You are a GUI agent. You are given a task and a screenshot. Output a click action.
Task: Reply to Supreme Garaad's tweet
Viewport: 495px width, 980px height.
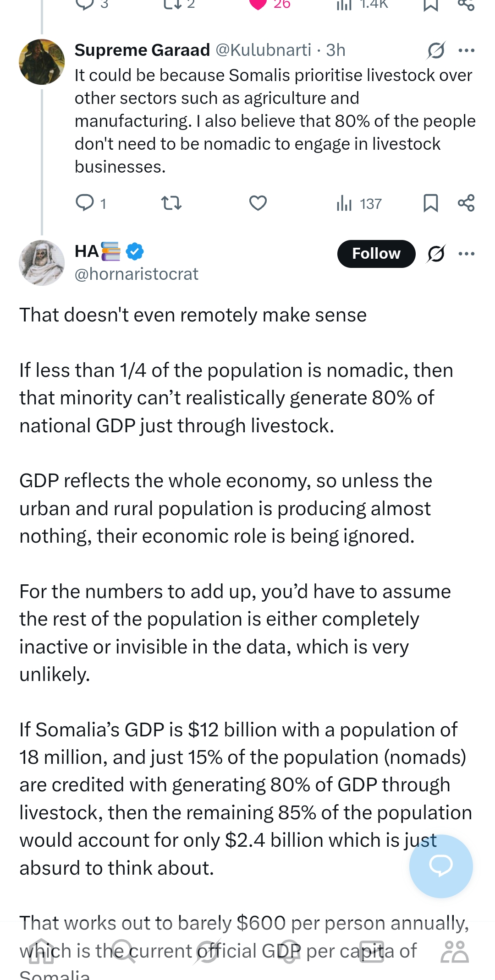85,203
